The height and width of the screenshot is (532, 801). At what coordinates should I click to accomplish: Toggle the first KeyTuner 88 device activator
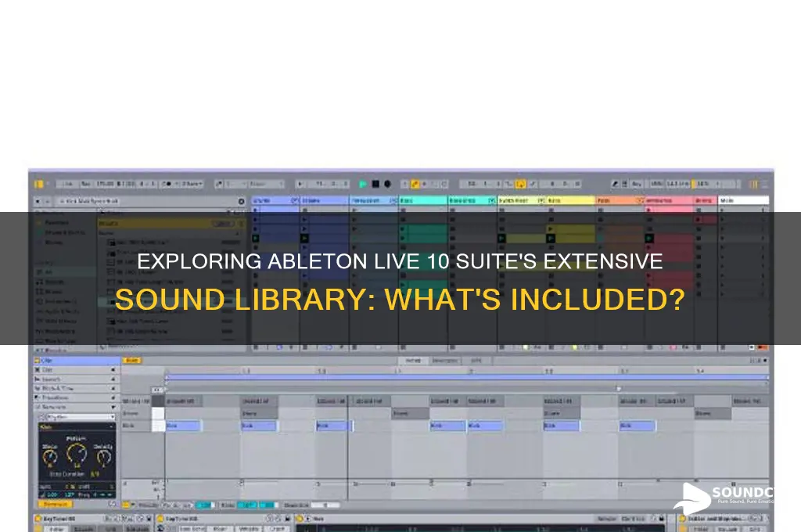point(38,519)
